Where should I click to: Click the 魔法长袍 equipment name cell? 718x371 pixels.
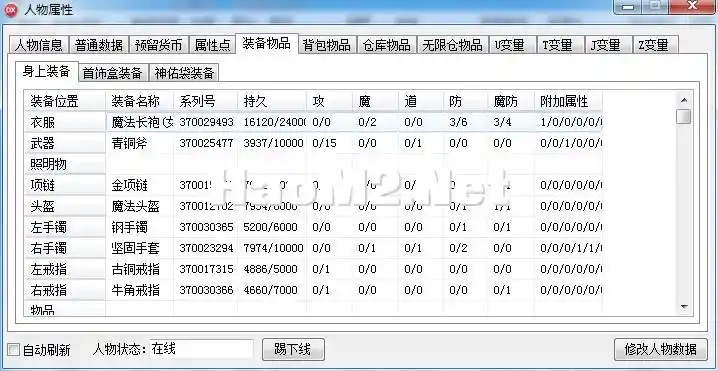coord(140,122)
